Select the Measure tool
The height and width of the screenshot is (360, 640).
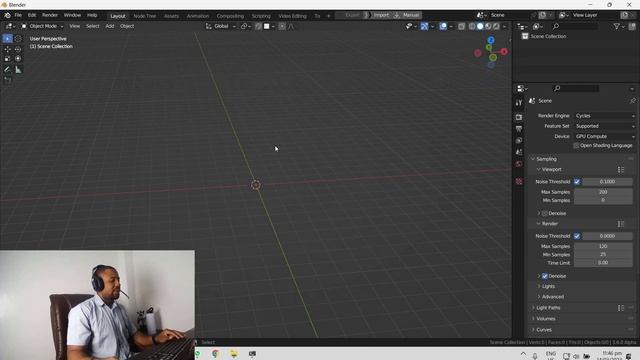(x=18, y=70)
